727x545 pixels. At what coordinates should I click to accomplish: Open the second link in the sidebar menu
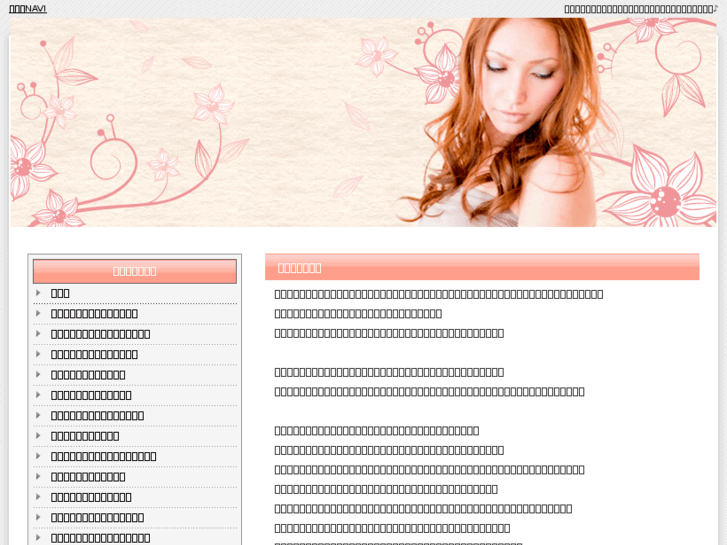coord(94,314)
